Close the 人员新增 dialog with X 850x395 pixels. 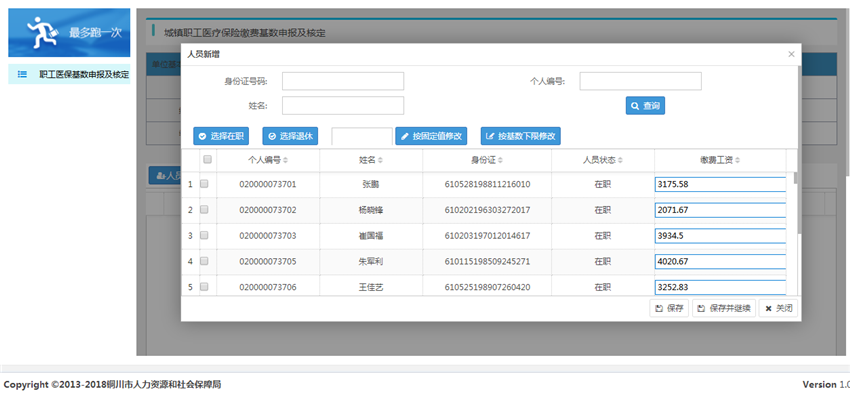(791, 54)
